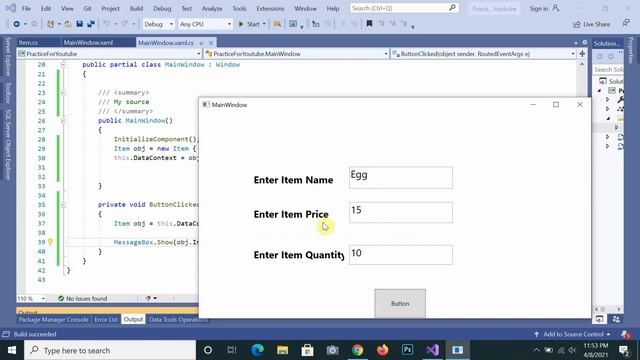The height and width of the screenshot is (360, 640).
Task: Open Microsoft Store from taskbar
Action: click(x=307, y=350)
